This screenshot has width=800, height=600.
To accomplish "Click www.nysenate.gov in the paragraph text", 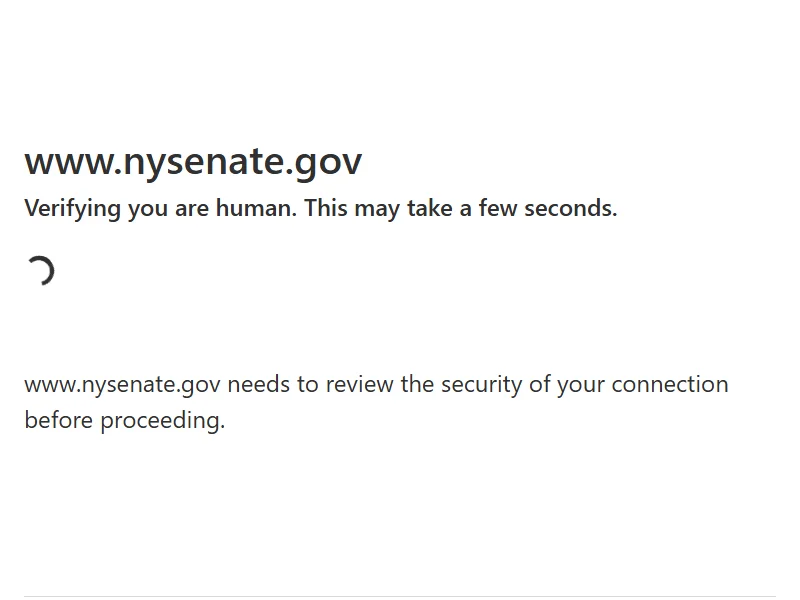I will [122, 385].
